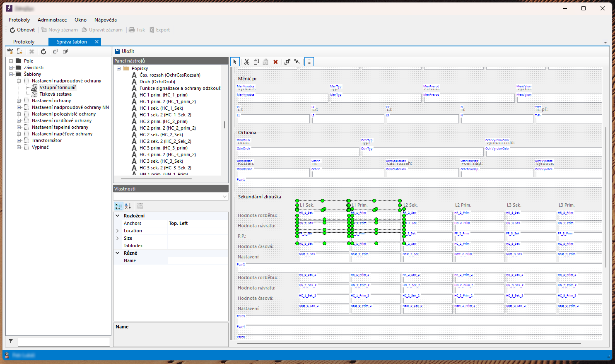Select the pointer arrow tool in designer toolbar
Screen dimensions: 615x364
pyautogui.click(x=235, y=62)
